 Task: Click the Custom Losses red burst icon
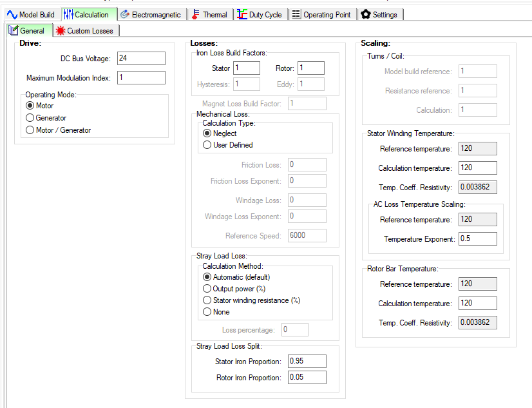click(x=61, y=30)
